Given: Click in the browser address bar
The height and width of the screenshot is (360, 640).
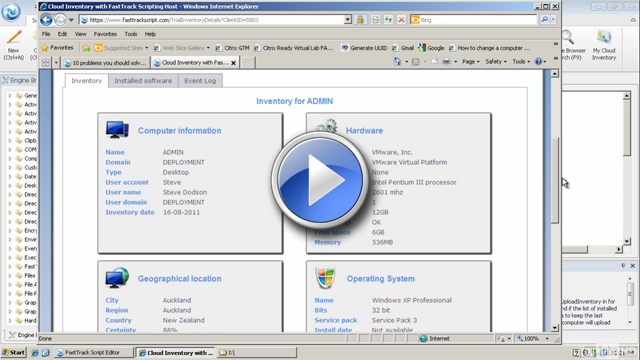Looking at the screenshot, I should pyautogui.click(x=212, y=20).
